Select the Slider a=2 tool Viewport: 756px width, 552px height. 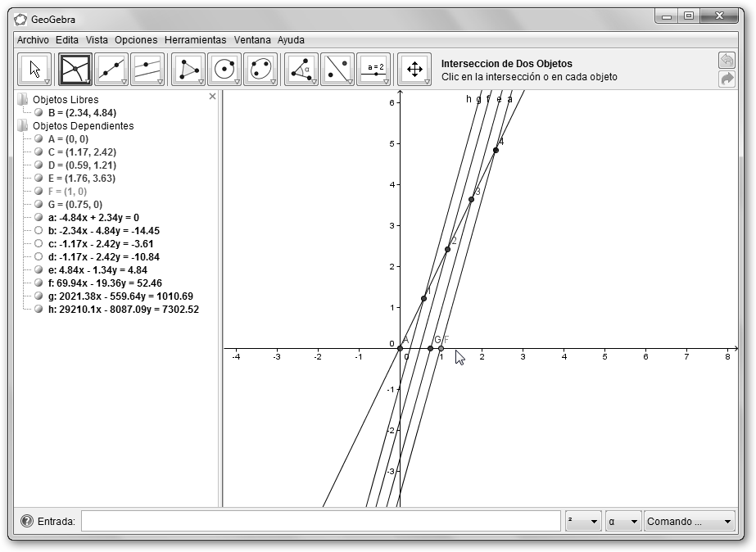point(375,70)
